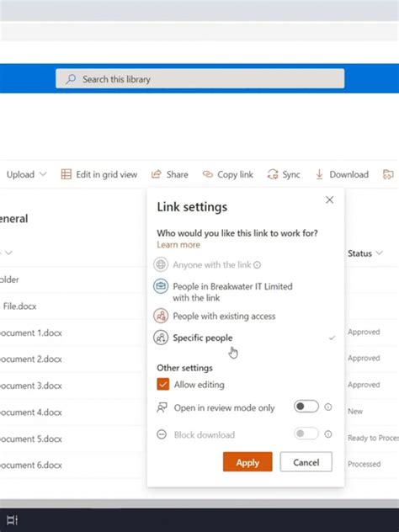Click info icon next to review mode toggle
The image size is (399, 532).
[x=328, y=407]
